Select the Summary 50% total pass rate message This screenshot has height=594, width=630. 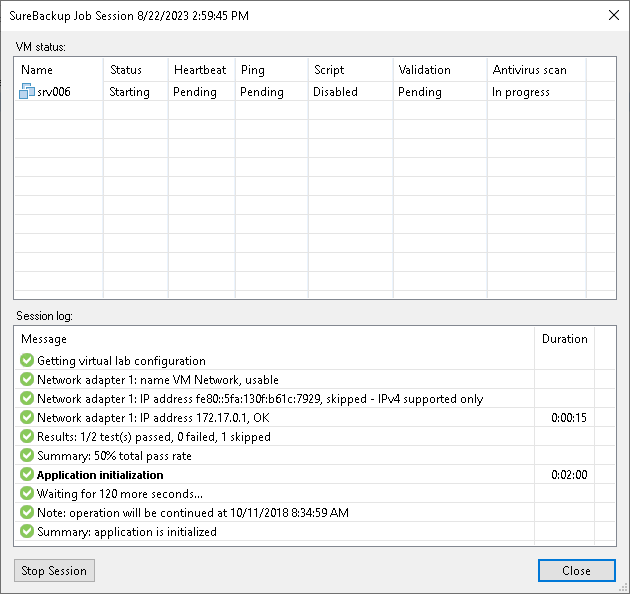click(115, 456)
